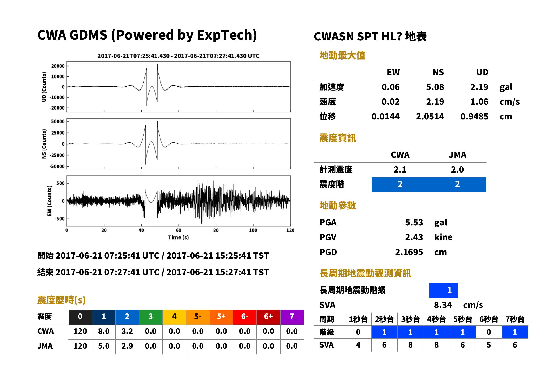
Task: Click the UD waveform plot
Action: [x=178, y=87]
